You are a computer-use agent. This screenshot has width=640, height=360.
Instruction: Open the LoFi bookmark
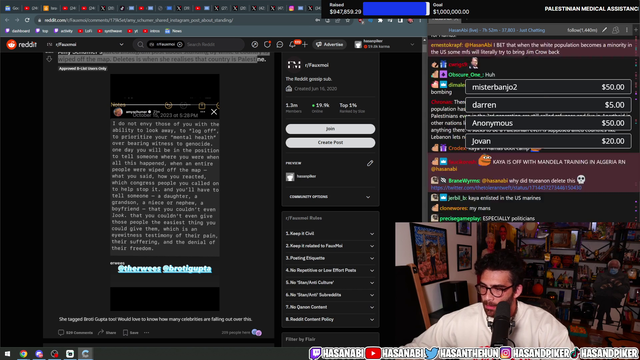coord(85,31)
